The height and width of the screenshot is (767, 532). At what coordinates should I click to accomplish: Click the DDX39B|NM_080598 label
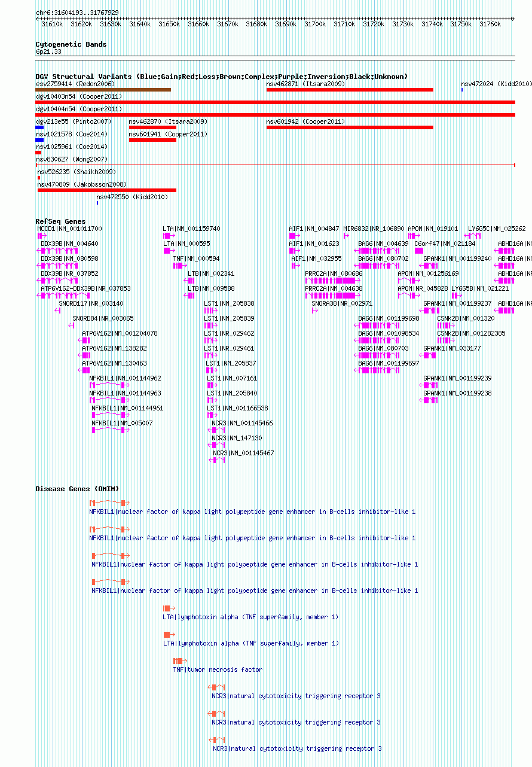pyautogui.click(x=69, y=258)
